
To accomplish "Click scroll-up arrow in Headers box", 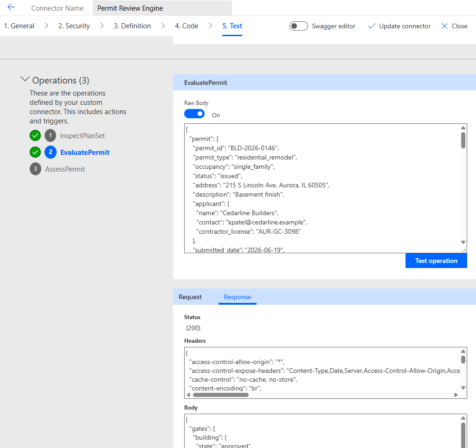I will coord(463,351).
